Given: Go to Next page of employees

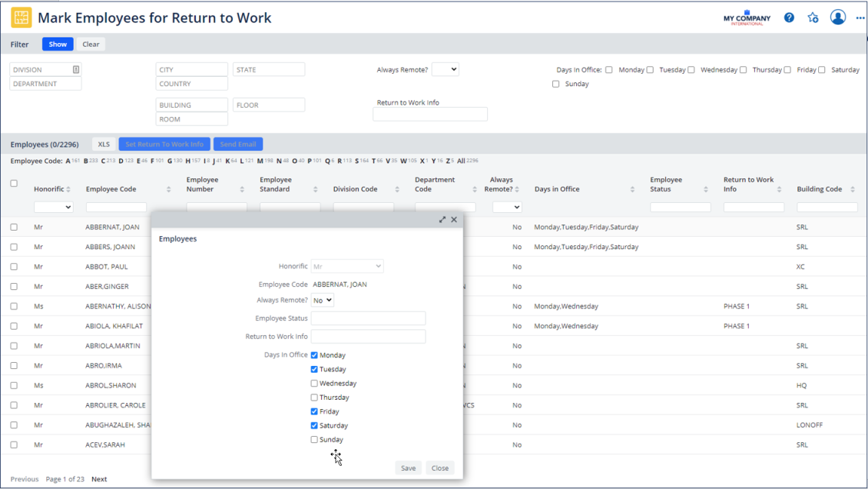Looking at the screenshot, I should tap(99, 479).
